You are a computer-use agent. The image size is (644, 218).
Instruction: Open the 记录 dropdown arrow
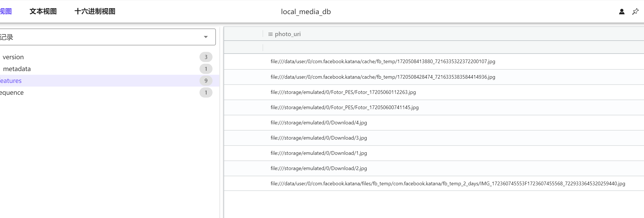(x=206, y=37)
